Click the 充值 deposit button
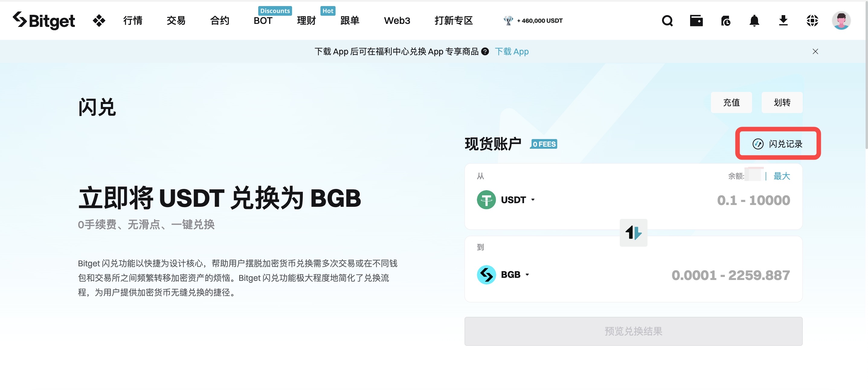 [731, 102]
